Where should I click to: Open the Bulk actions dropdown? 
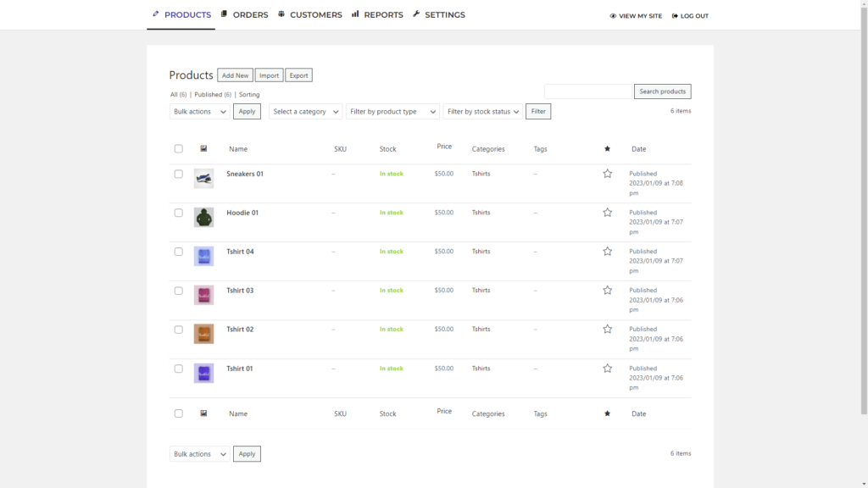point(198,111)
